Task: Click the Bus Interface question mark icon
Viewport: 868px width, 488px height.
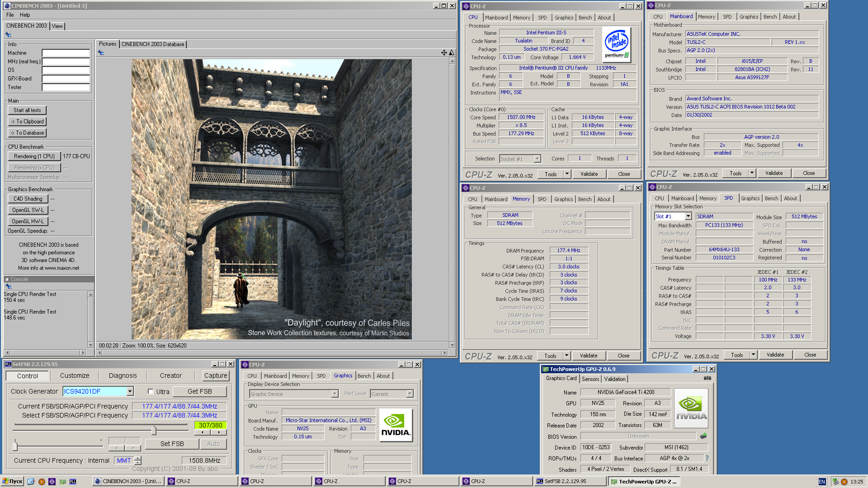Action: pos(707,458)
